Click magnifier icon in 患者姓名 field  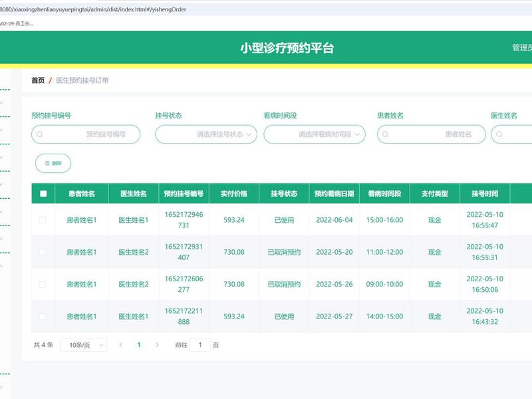pos(386,134)
